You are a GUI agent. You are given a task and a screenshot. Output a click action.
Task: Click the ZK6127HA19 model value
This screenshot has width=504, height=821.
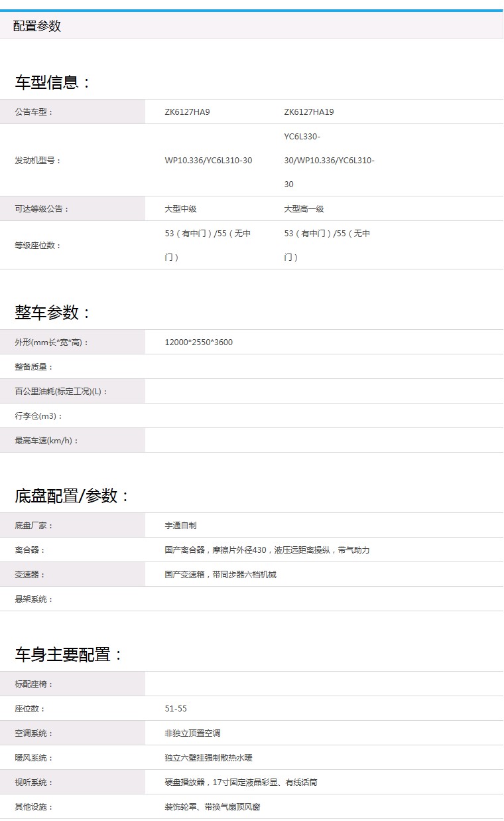(x=309, y=112)
